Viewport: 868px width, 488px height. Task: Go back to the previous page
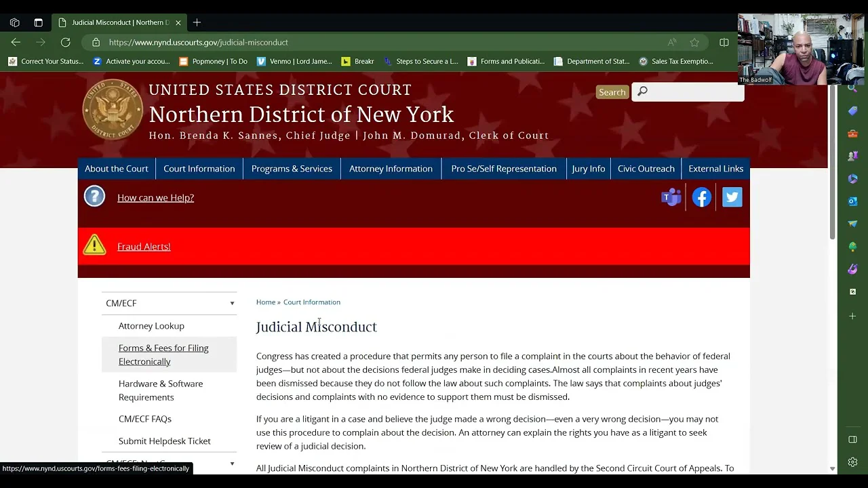point(16,42)
